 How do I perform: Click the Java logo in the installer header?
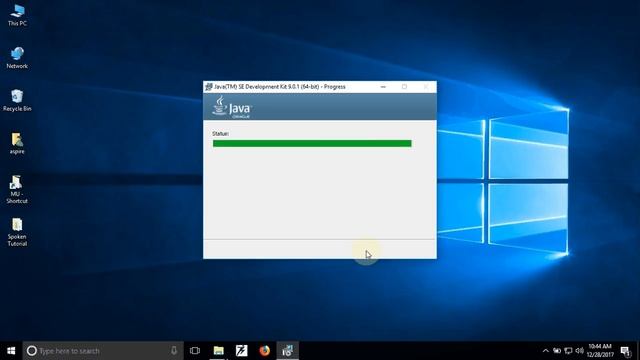pos(232,107)
